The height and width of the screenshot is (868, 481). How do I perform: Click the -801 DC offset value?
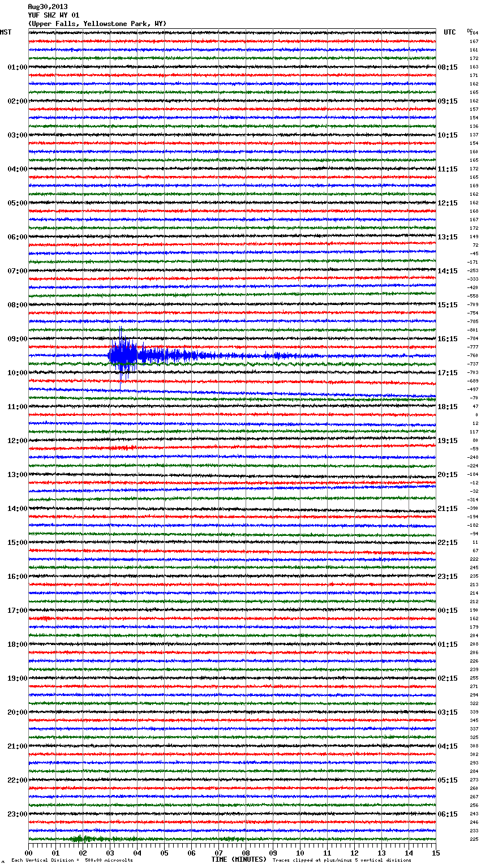(473, 330)
